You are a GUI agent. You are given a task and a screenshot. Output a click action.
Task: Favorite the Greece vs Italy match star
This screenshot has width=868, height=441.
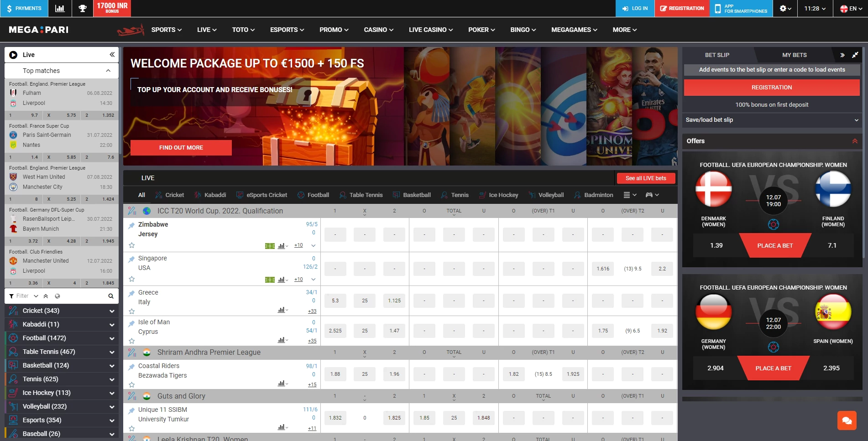coord(132,311)
